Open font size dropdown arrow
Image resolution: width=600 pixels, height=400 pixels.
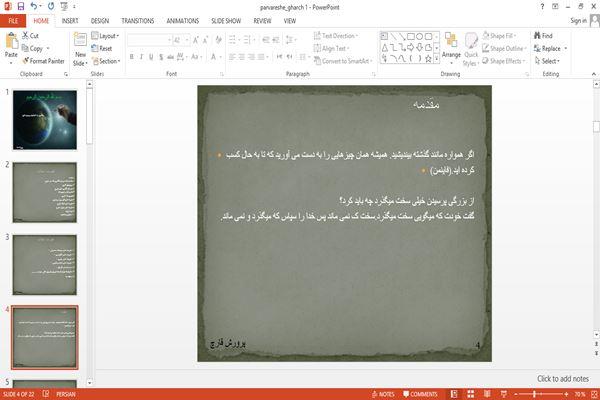187,40
